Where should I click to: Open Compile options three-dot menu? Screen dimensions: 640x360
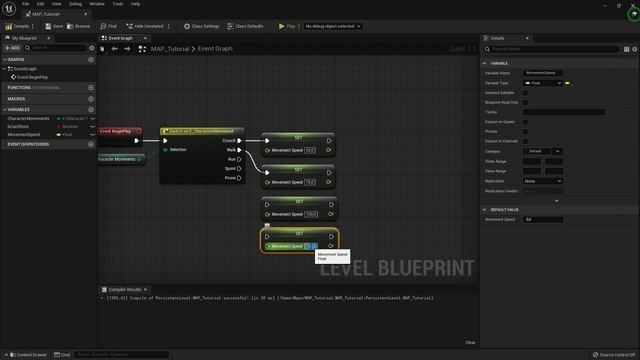(33, 26)
